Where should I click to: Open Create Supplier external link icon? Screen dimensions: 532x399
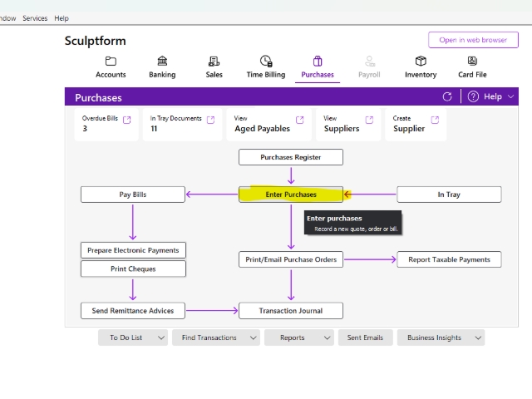tap(435, 120)
